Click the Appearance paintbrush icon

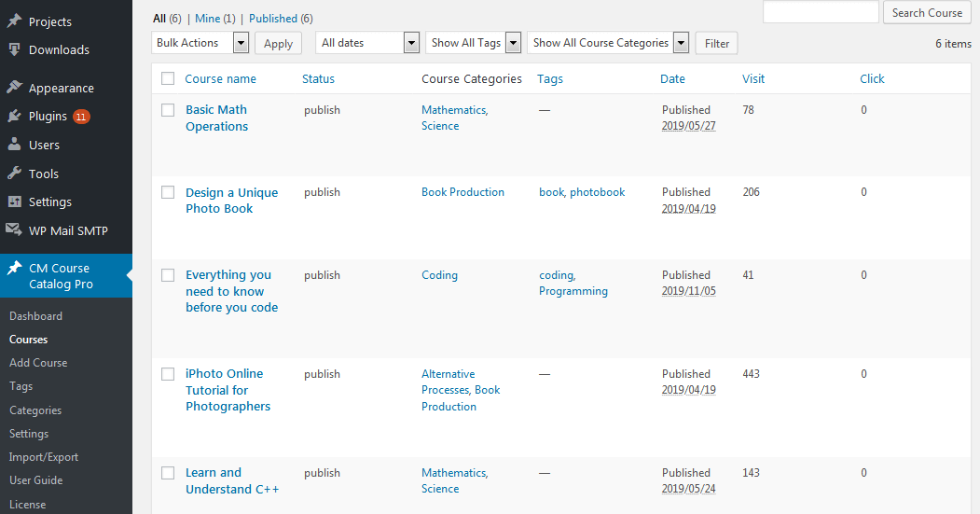pos(14,88)
